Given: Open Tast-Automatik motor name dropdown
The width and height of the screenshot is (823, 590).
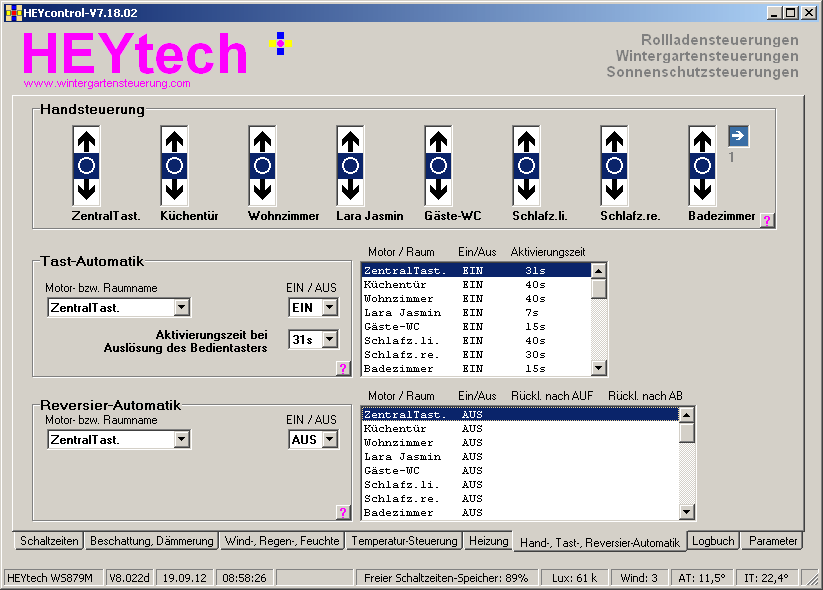Looking at the screenshot, I should coord(182,307).
